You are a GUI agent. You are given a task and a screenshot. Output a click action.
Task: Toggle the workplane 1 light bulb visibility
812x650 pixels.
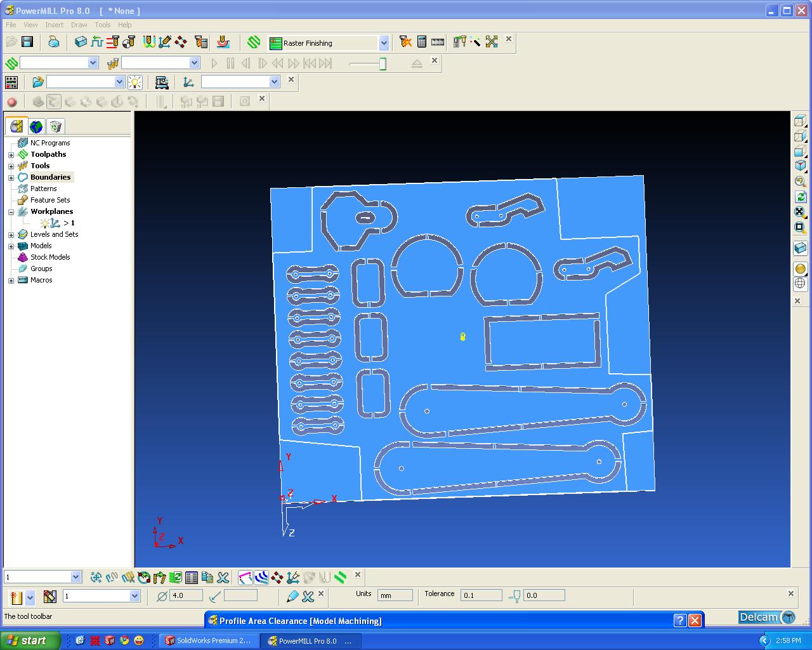coord(45,223)
